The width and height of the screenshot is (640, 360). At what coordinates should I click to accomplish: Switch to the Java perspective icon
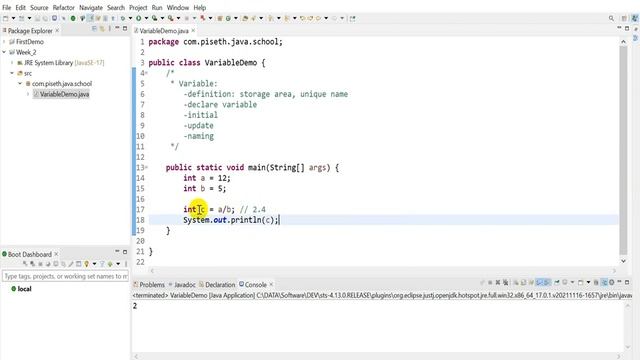635,18
